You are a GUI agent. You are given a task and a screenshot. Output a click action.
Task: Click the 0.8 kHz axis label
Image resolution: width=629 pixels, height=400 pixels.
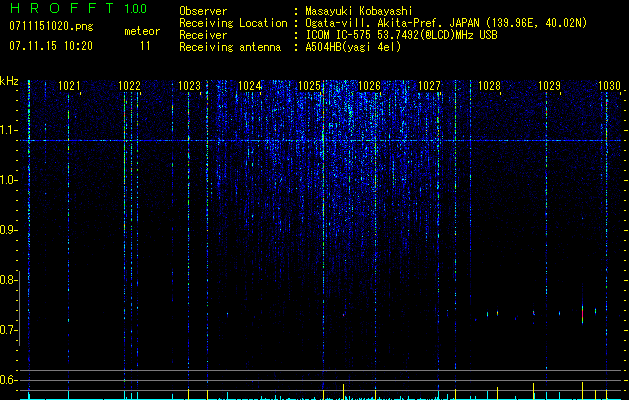(x=8, y=280)
